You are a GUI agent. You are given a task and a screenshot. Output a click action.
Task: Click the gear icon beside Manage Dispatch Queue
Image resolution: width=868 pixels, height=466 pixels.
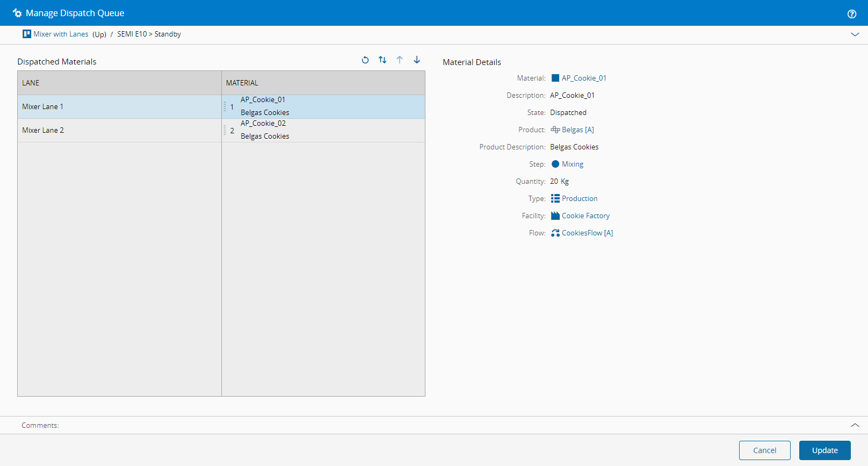pyautogui.click(x=17, y=13)
